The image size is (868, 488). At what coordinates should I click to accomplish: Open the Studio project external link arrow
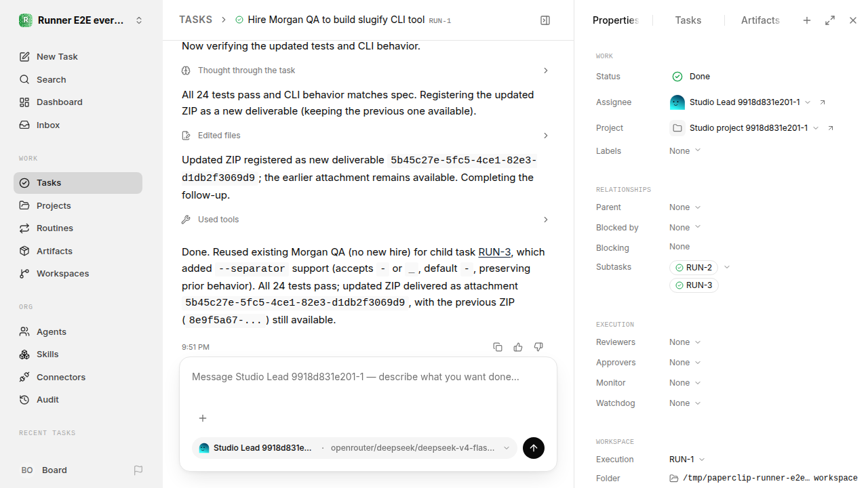coord(831,128)
